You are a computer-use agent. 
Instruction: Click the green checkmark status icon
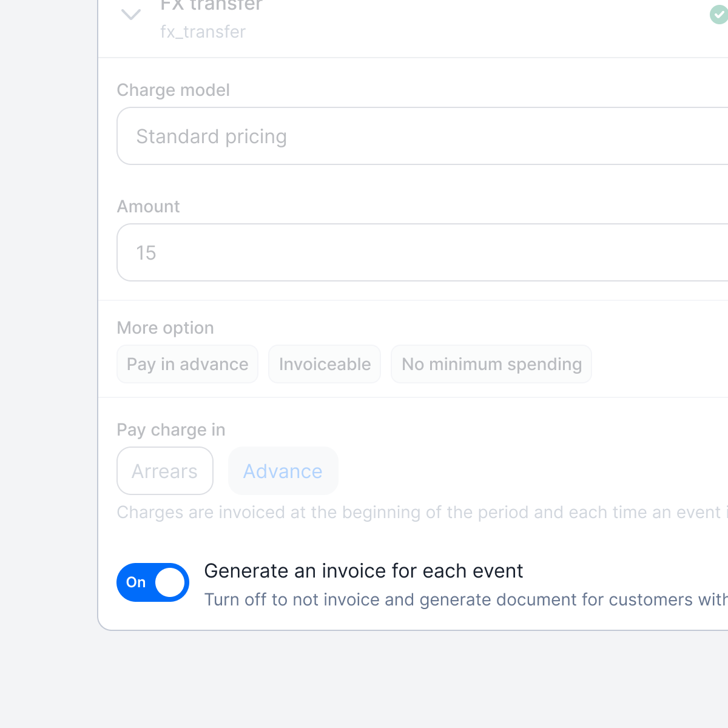click(719, 15)
